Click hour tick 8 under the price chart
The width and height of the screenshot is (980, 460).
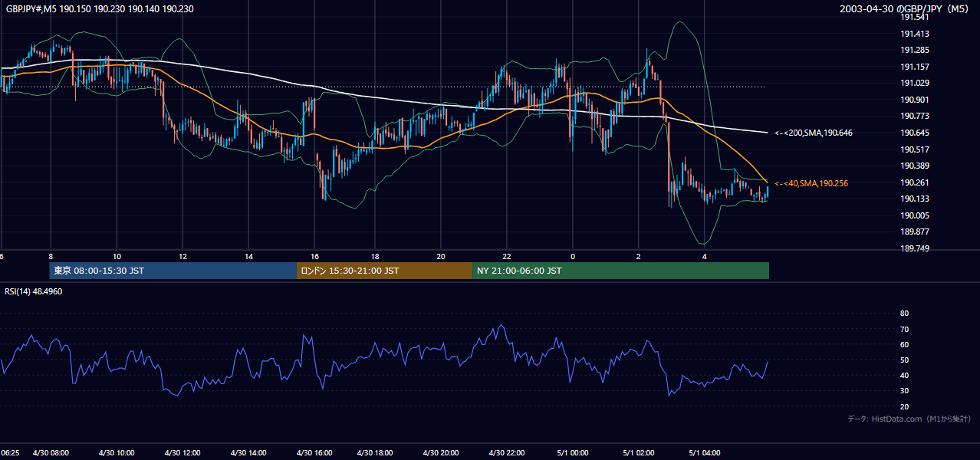[51, 255]
